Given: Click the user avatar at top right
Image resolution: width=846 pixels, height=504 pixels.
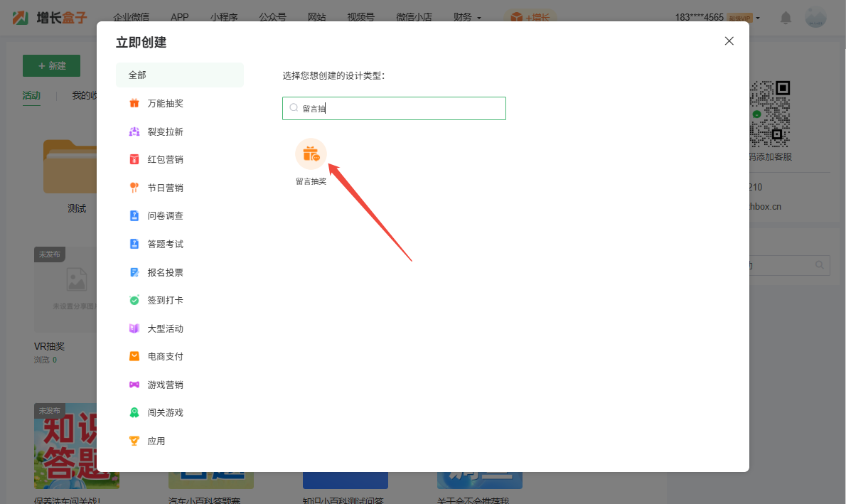Looking at the screenshot, I should 815,18.
